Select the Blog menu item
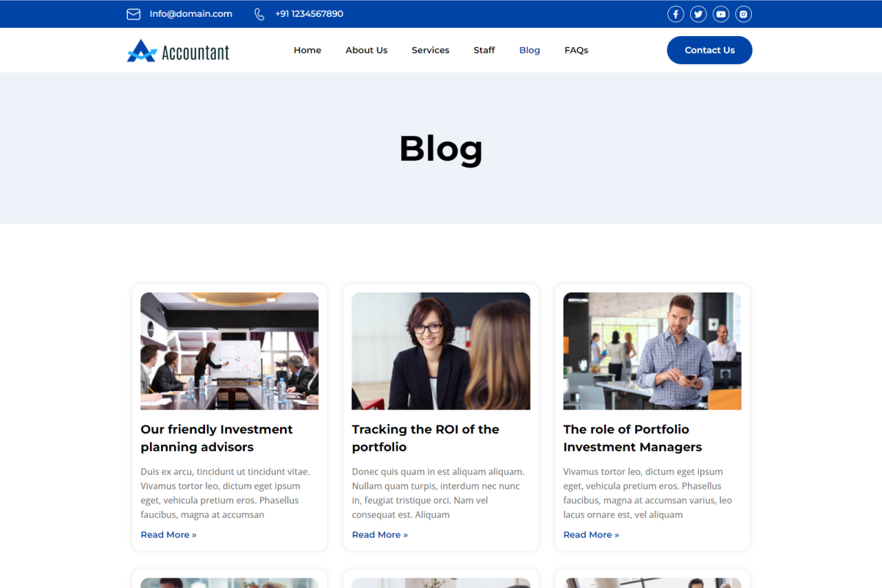 [530, 50]
